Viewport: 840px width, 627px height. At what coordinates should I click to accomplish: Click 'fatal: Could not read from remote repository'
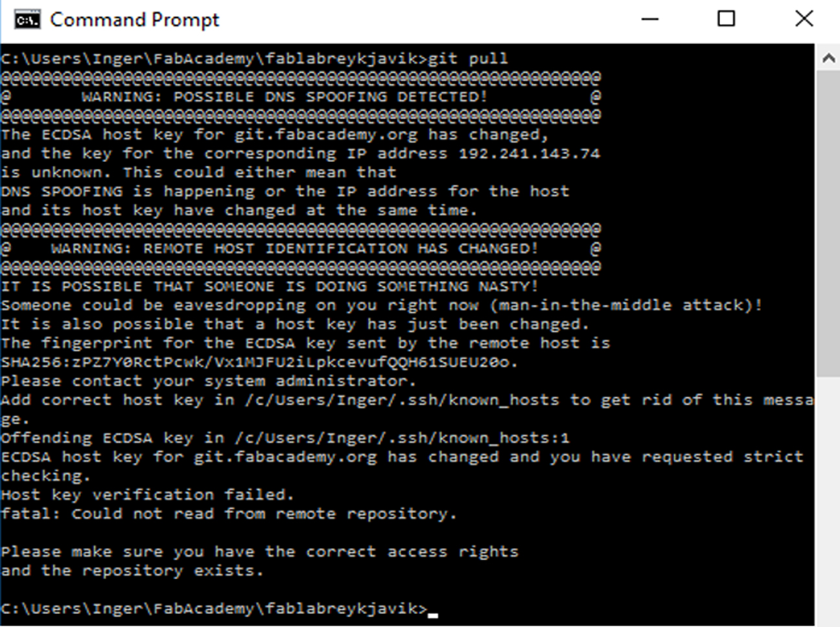coord(229,514)
